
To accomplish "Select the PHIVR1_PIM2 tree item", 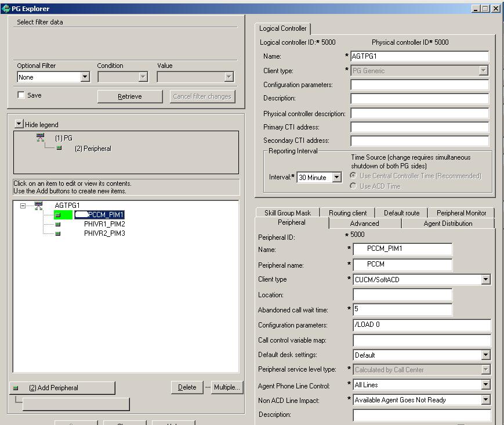I will [104, 224].
